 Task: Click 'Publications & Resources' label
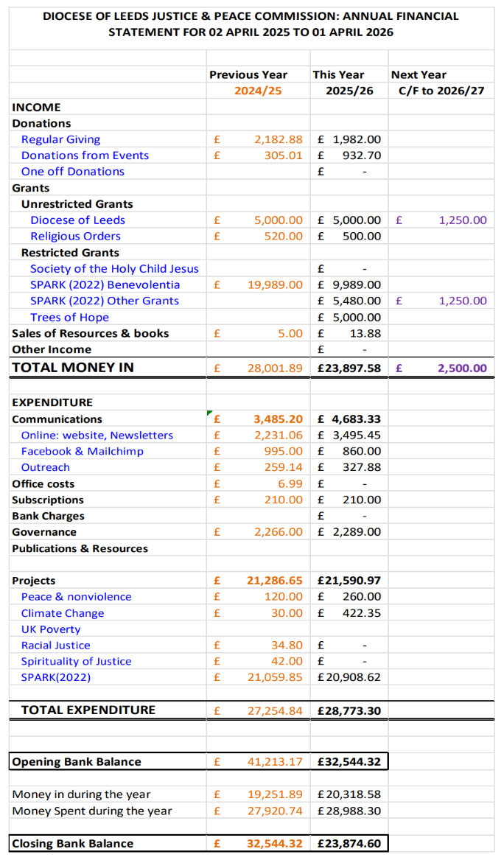coord(80,548)
